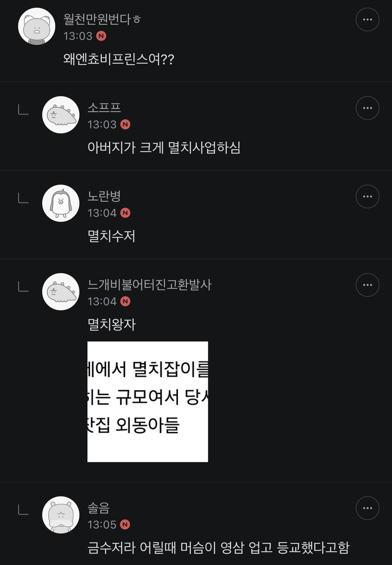Viewport: 392px width, 565px height.
Task: Tap the 아버지가 크게 멸치사업하심 reply text
Action: [164, 147]
